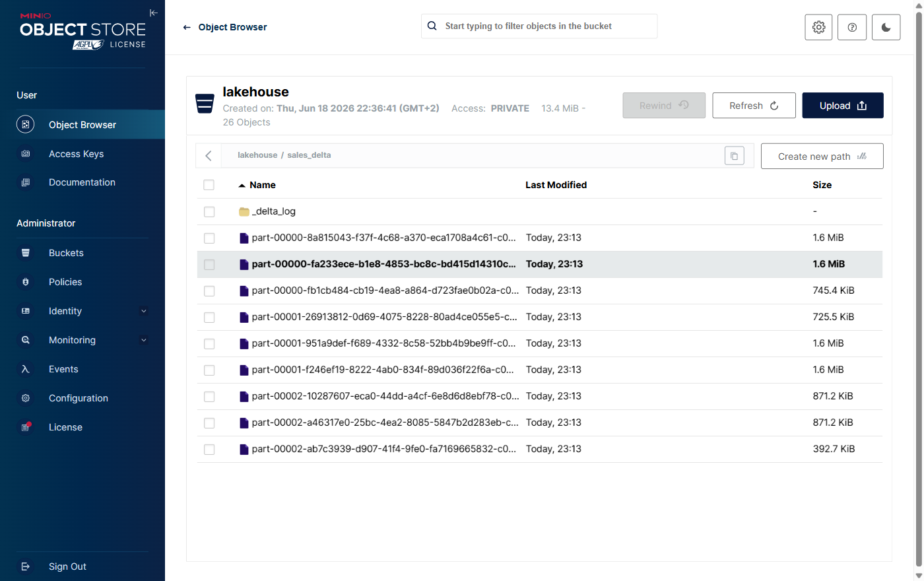924x581 pixels.
Task: Click the Object Browser sidebar icon
Action: click(x=25, y=124)
